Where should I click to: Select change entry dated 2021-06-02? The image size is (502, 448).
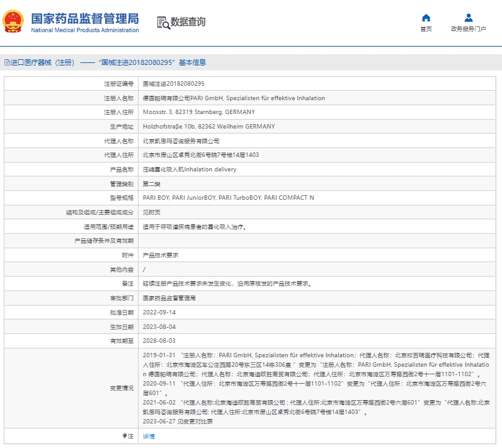click(x=316, y=407)
